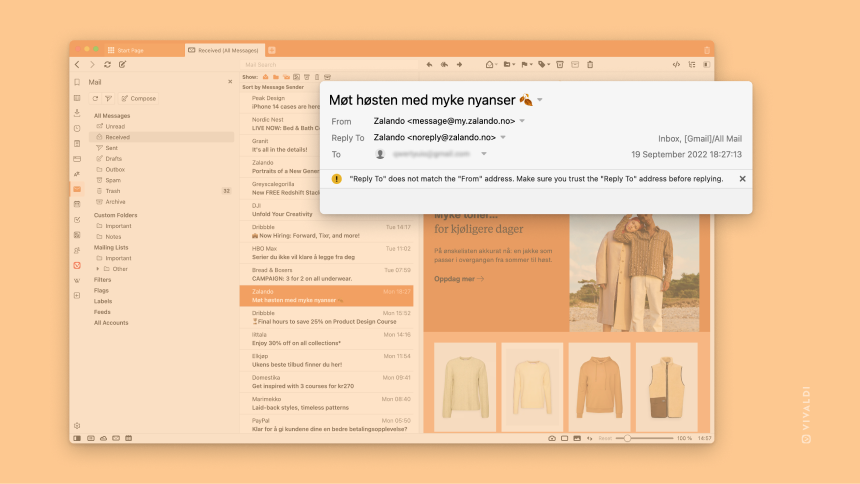Open the Translate panel icon
Screen dimensions: 860x484
[77, 173]
